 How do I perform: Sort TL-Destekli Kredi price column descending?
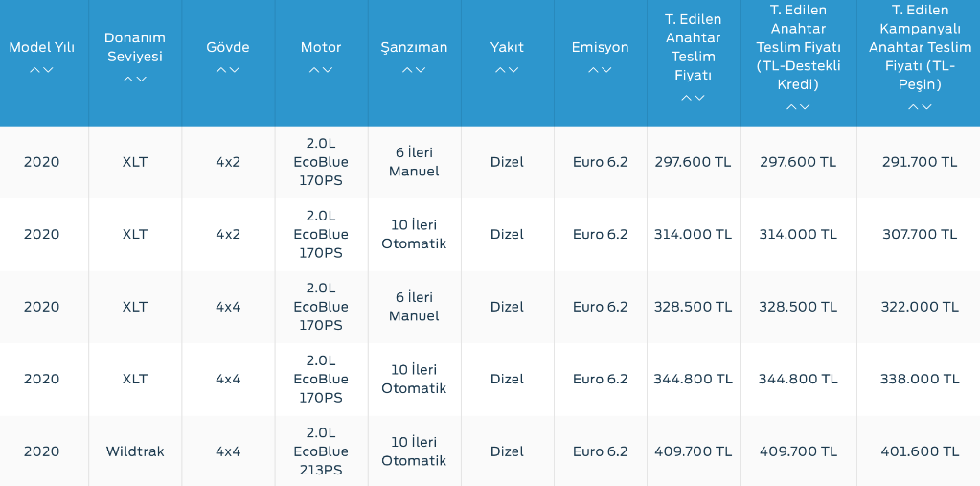[x=805, y=107]
